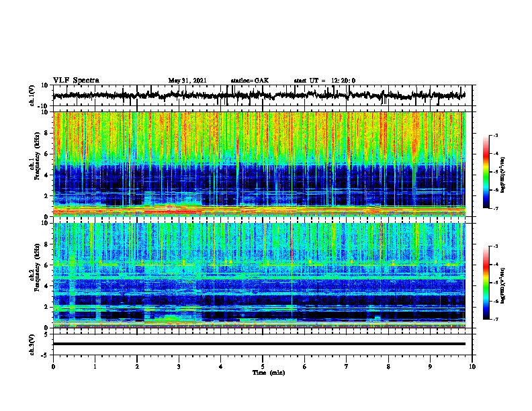
Task: Click the date 'May 31, 2021'
Action: tap(187, 81)
